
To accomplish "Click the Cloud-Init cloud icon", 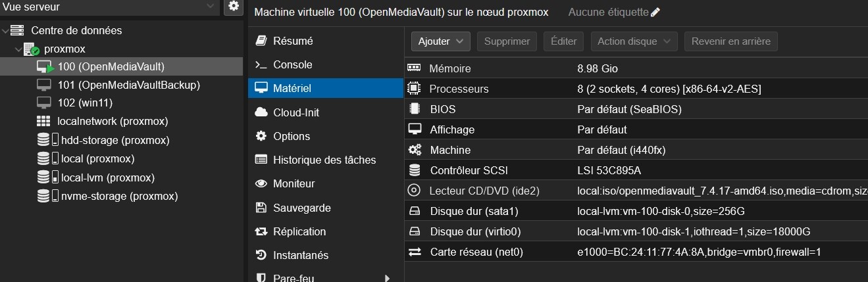I will (x=261, y=112).
